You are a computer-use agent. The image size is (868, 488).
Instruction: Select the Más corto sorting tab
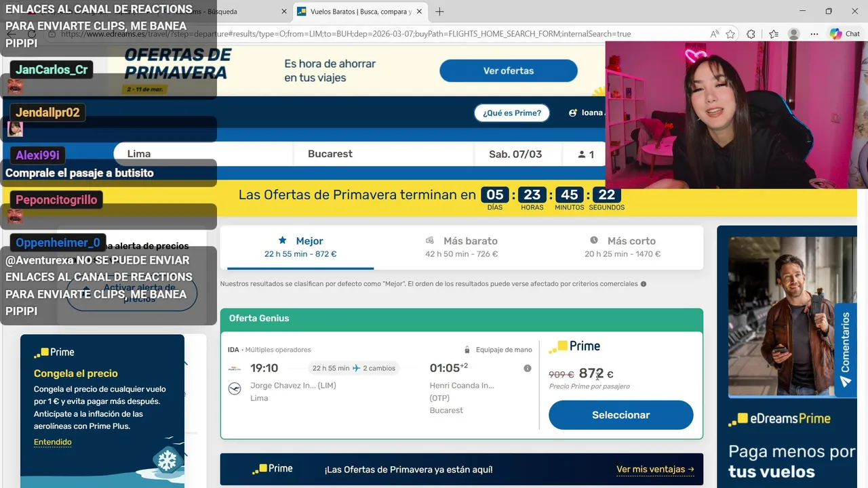(623, 247)
